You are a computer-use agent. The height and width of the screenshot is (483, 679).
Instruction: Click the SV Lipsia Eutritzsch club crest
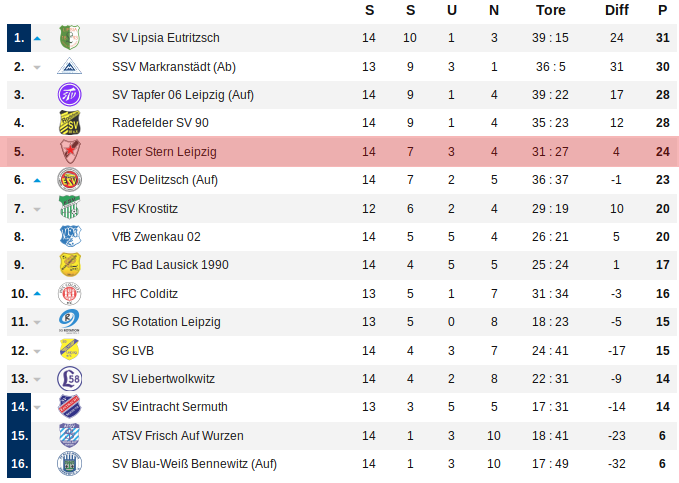click(69, 38)
